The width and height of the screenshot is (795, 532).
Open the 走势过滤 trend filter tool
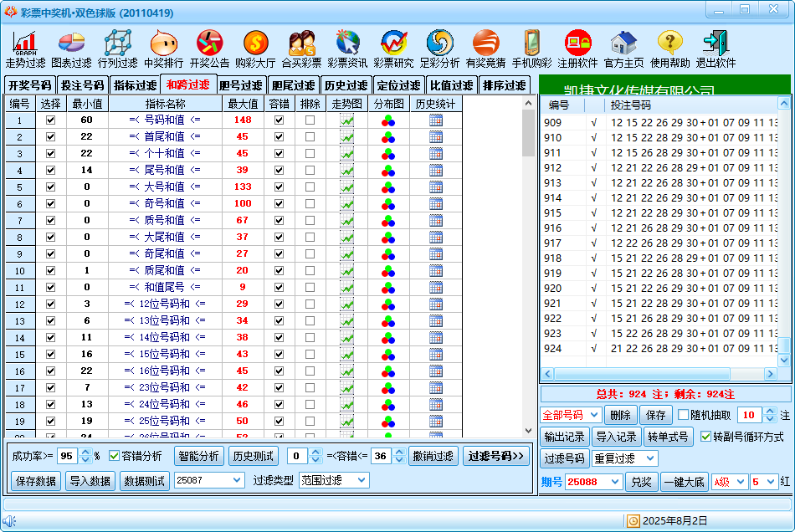[x=25, y=49]
